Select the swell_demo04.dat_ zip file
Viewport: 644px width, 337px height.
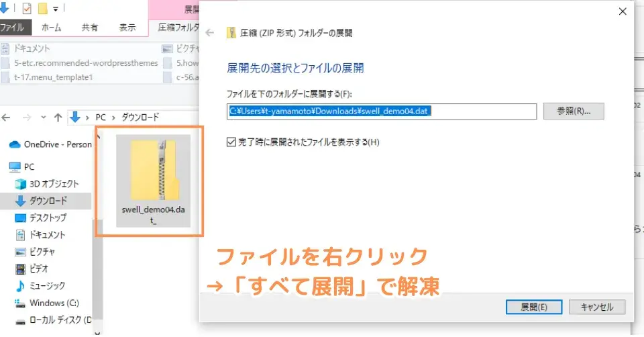pyautogui.click(x=153, y=181)
